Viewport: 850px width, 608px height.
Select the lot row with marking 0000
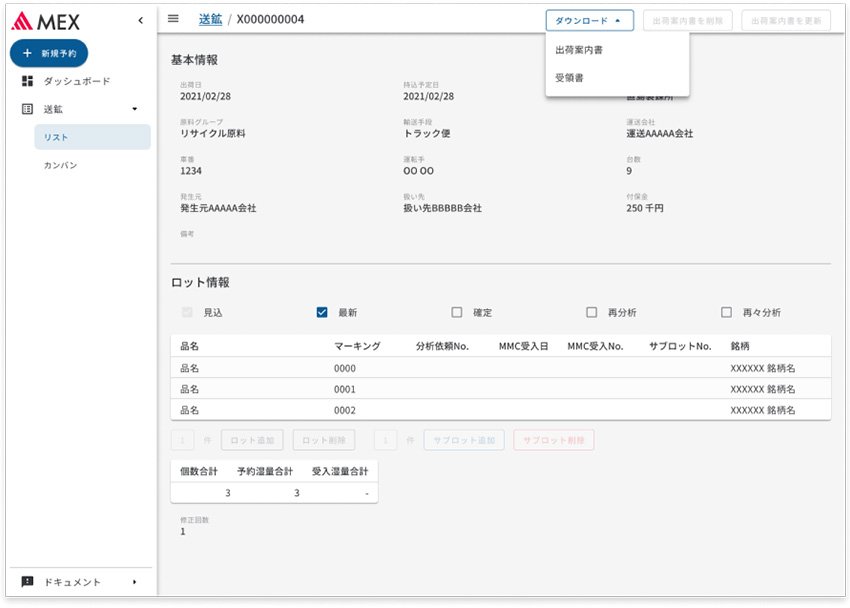pyautogui.click(x=500, y=368)
